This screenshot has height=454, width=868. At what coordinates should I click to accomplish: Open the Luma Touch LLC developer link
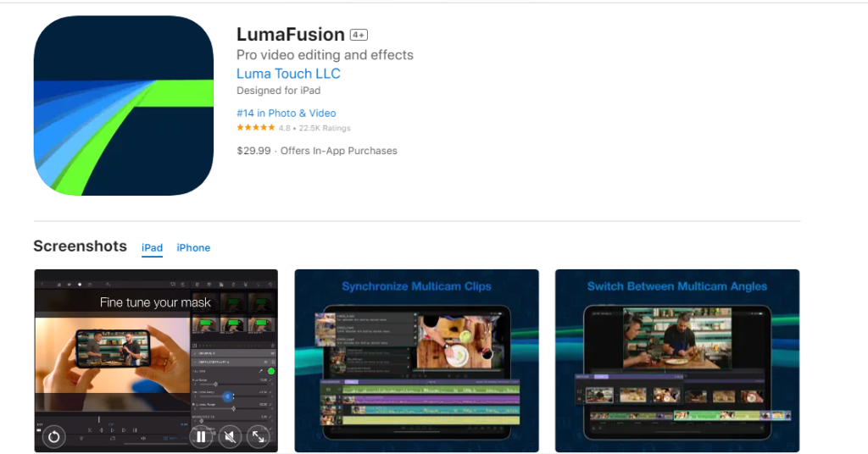pos(288,74)
